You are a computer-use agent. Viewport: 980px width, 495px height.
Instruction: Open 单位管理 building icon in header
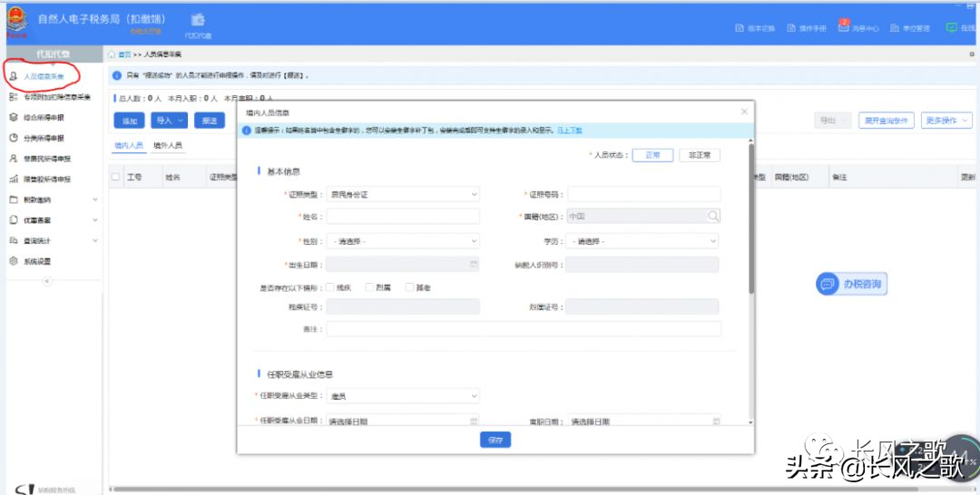click(895, 28)
